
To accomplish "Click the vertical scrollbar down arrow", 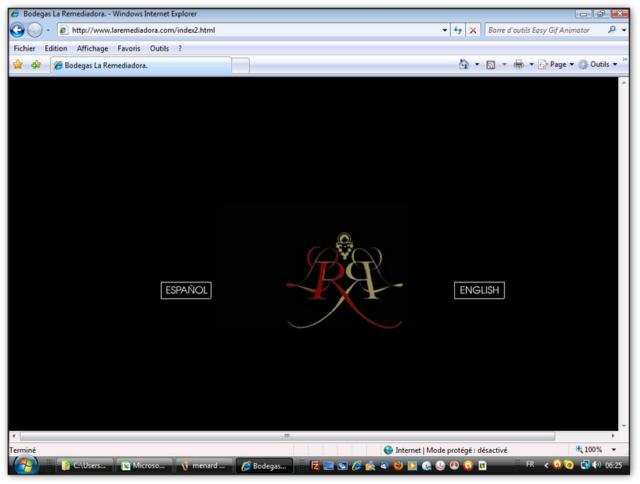I will tap(624, 426).
